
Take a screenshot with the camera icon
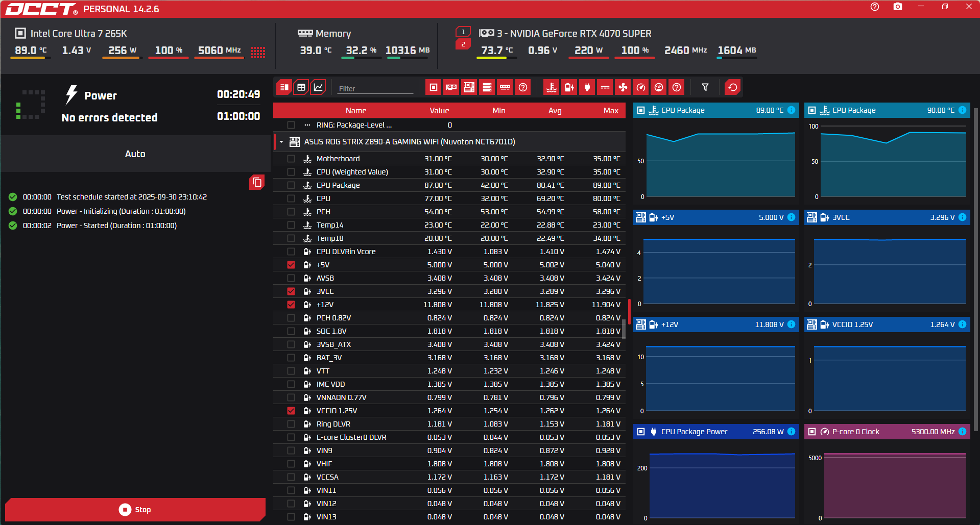[x=898, y=7]
